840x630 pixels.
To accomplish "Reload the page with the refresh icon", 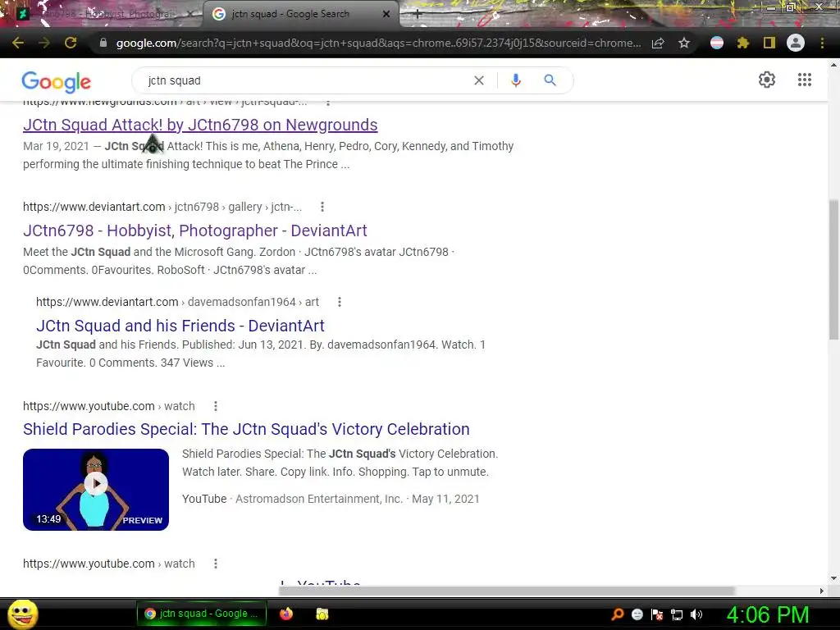I will click(71, 43).
